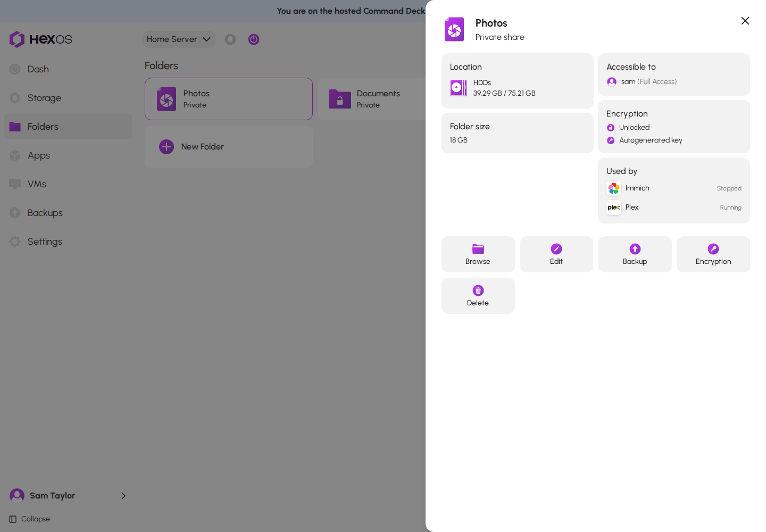Image resolution: width=766 pixels, height=532 pixels.
Task: Click the 'Running' status of Plex
Action: point(731,207)
